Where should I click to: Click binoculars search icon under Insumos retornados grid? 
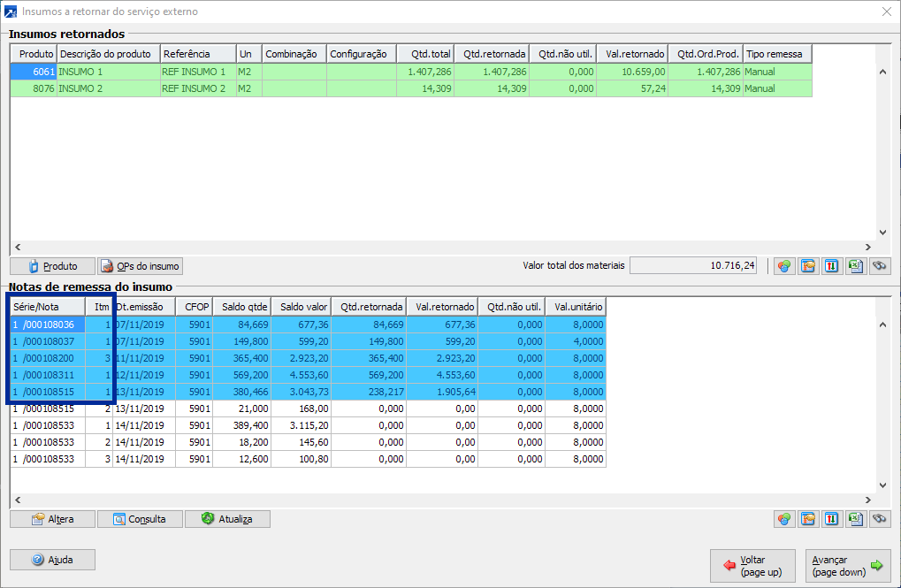pos(878,265)
